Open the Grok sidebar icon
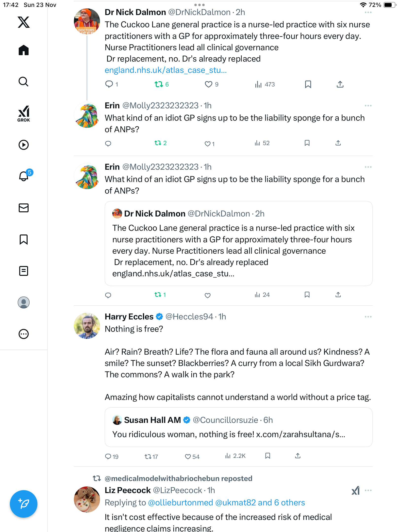 [x=24, y=114]
